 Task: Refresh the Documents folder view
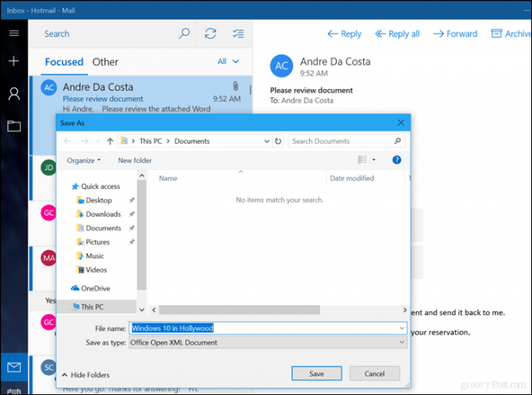278,141
